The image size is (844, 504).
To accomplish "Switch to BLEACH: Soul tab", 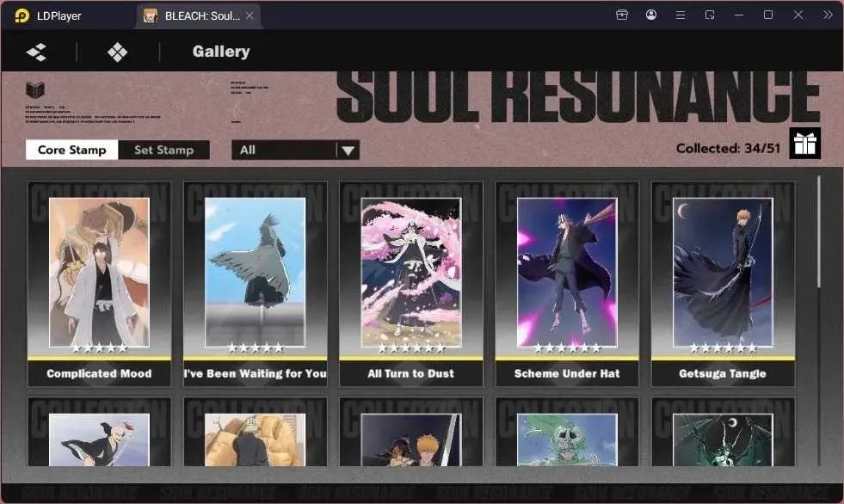I will tap(199, 16).
